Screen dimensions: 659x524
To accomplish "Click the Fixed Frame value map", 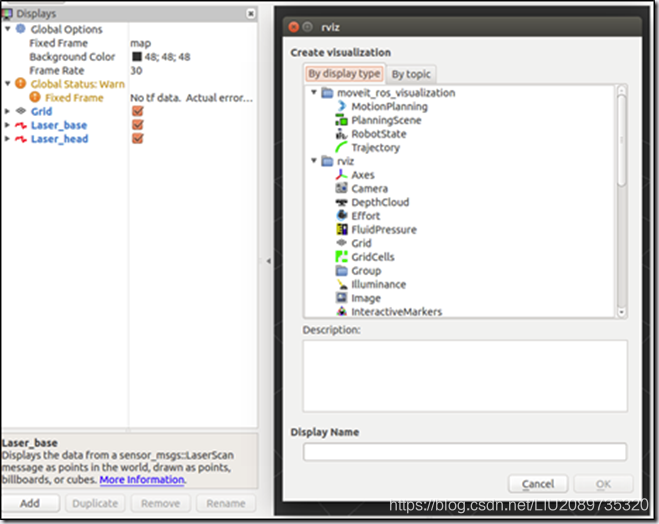I will pos(140,43).
